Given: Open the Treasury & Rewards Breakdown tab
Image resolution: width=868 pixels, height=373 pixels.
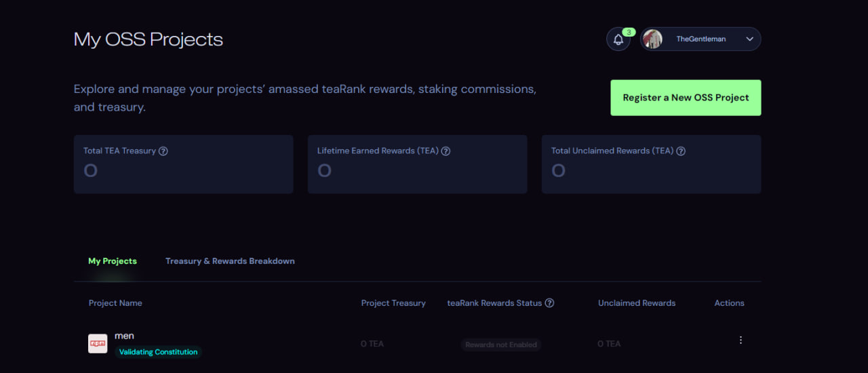Looking at the screenshot, I should coord(230,261).
